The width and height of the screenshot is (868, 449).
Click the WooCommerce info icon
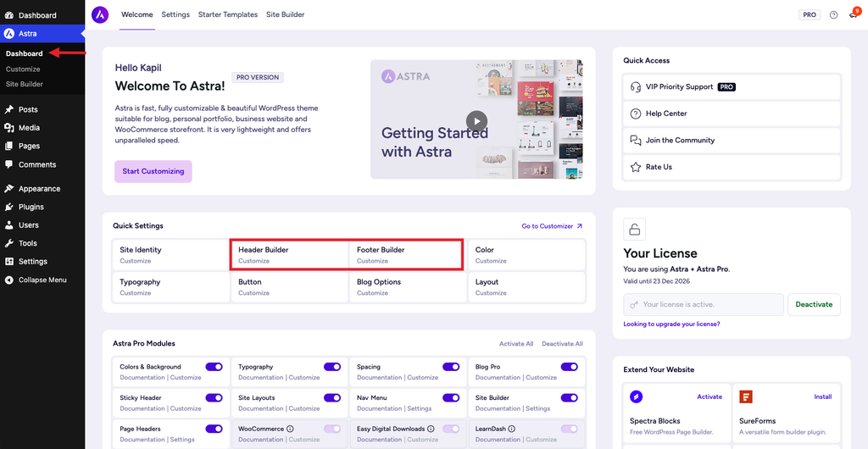[290, 429]
